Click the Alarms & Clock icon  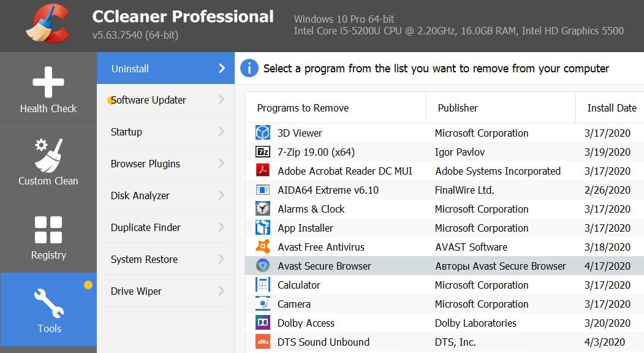[x=263, y=209]
